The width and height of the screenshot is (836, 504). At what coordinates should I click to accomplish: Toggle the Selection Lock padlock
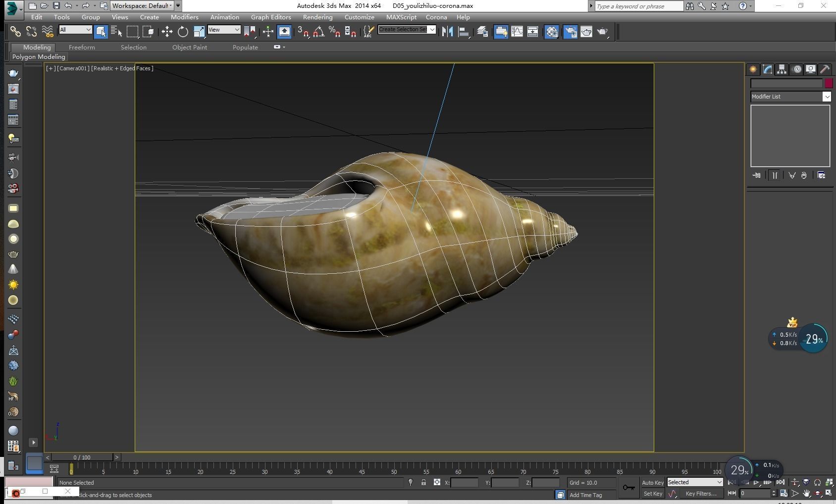tap(423, 482)
